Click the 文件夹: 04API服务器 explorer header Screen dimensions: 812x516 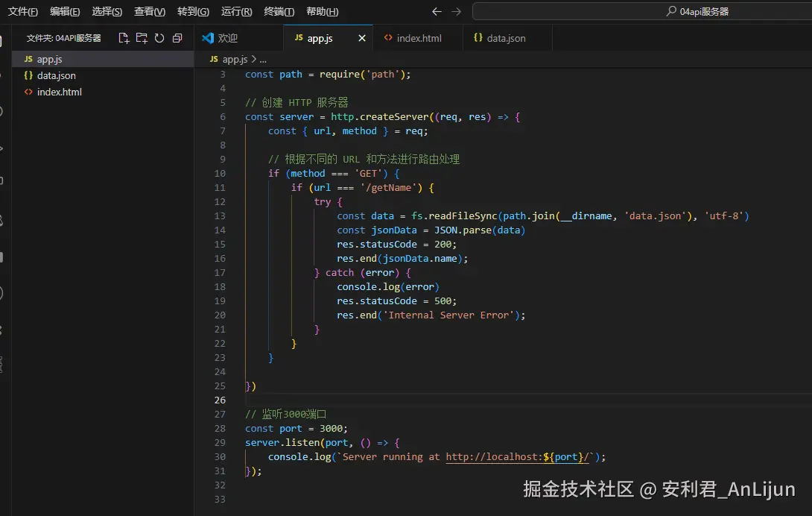click(x=64, y=38)
